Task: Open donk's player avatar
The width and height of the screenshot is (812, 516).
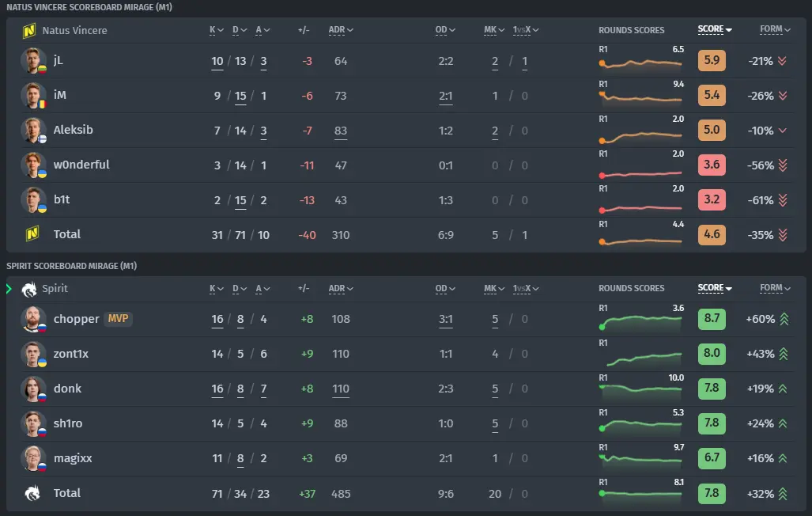Action: pos(32,389)
